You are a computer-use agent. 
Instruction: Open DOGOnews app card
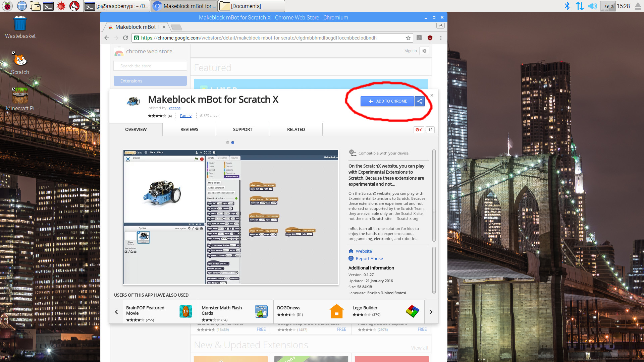[x=311, y=312]
